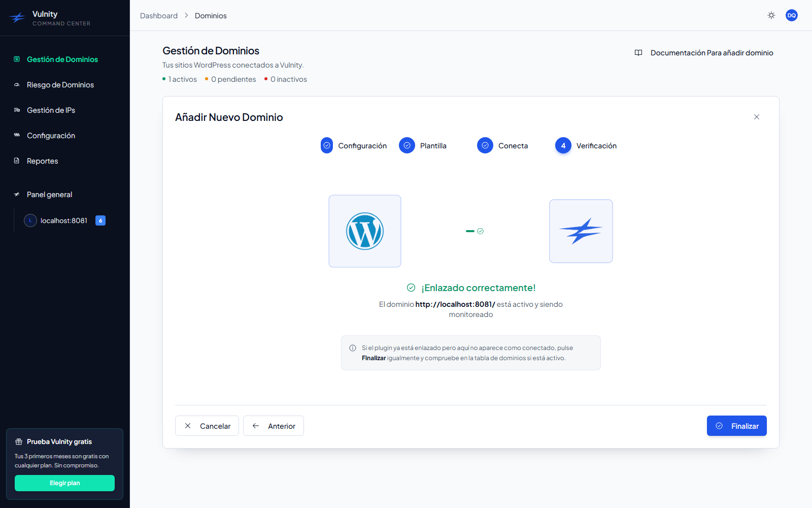Click the Cancelar button
The width and height of the screenshot is (812, 508).
coord(207,426)
